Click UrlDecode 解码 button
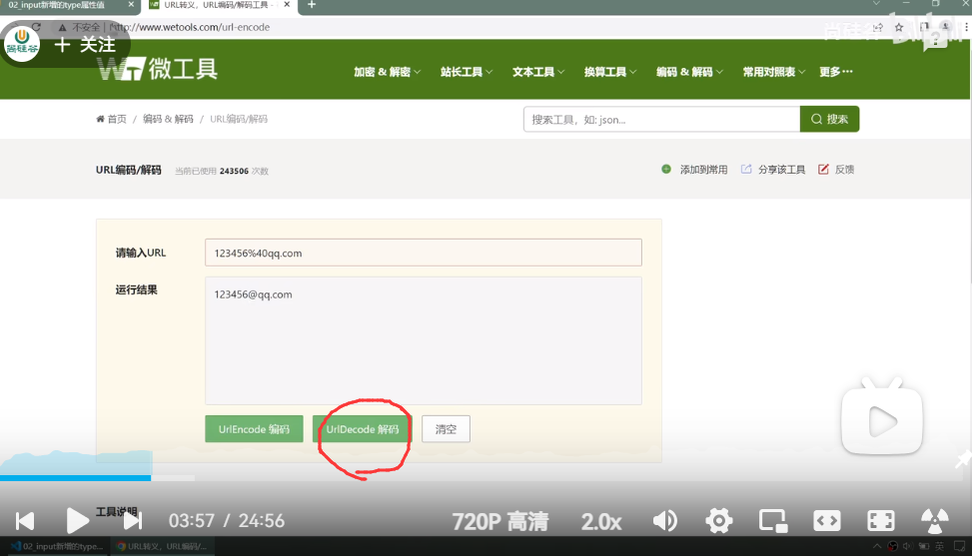This screenshot has height=560, width=972. coord(363,428)
